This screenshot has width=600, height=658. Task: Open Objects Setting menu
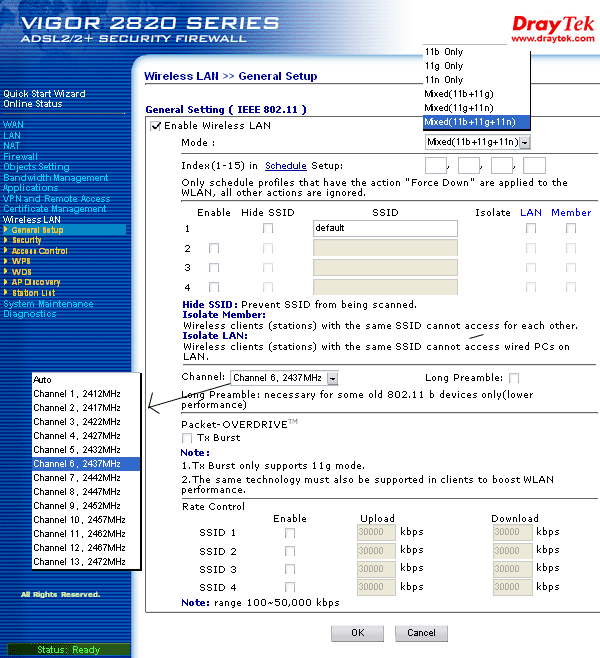pyautogui.click(x=36, y=167)
